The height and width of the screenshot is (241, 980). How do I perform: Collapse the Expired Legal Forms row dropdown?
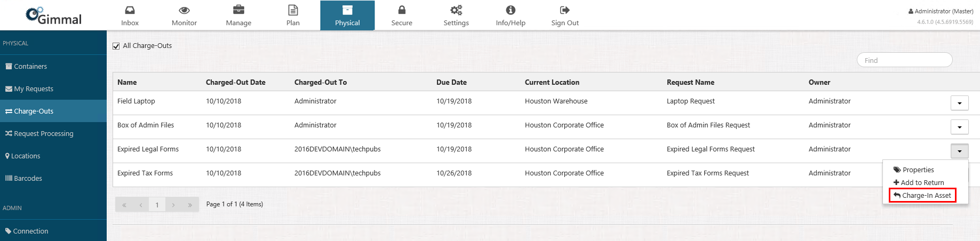959,151
